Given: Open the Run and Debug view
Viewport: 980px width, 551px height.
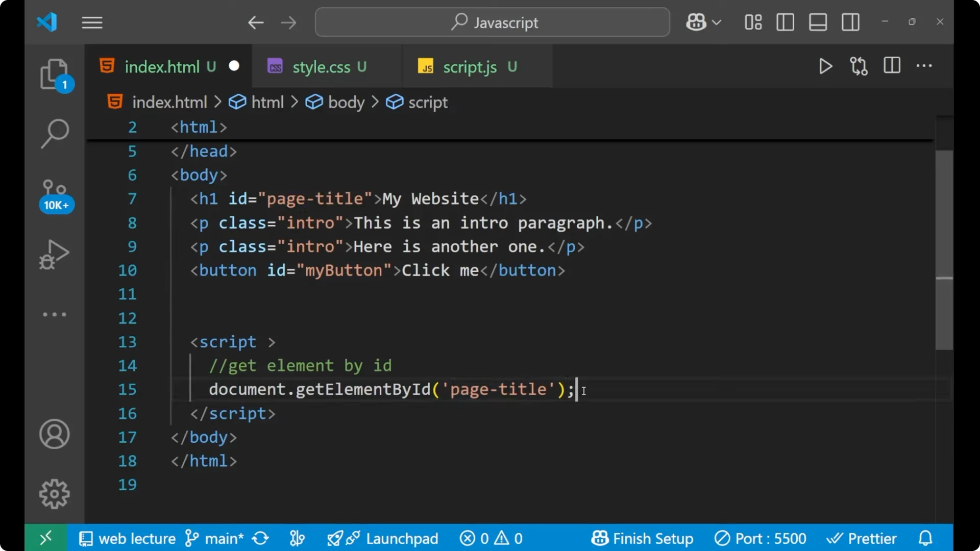Looking at the screenshot, I should (x=54, y=254).
